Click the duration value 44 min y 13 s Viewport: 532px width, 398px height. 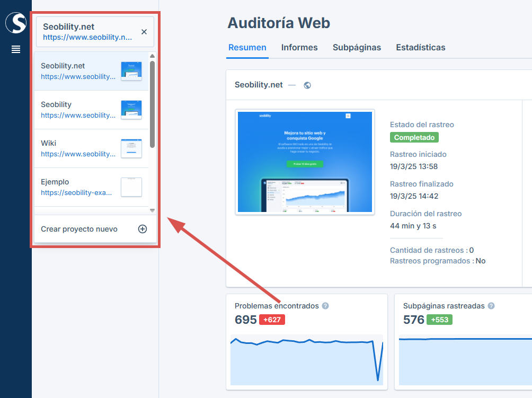413,226
